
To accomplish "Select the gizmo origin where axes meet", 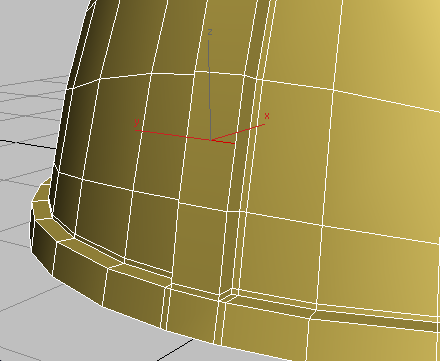I will (x=211, y=140).
